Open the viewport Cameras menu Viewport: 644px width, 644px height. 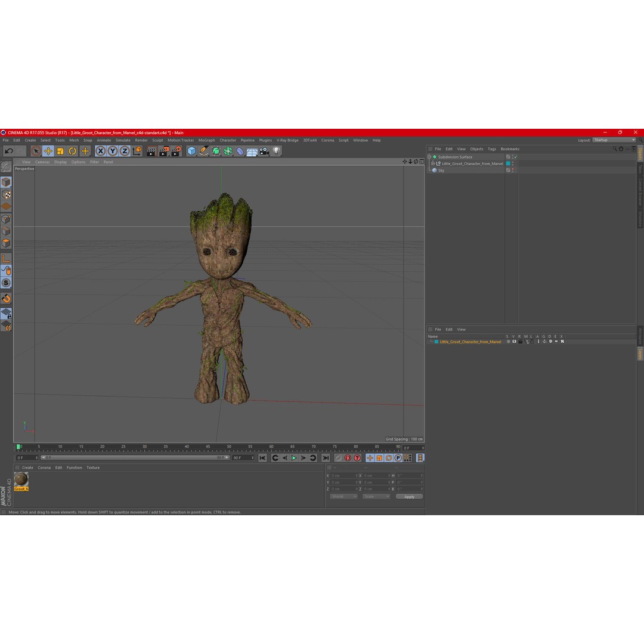pos(42,162)
